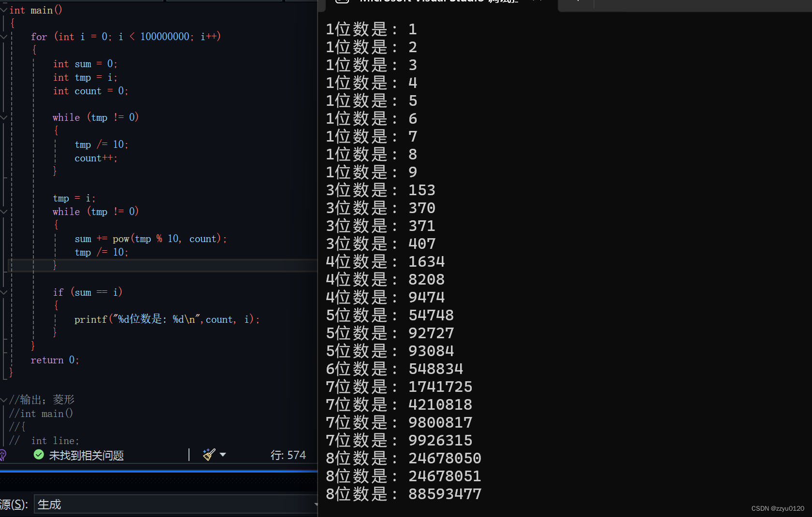The image size is (812, 517).
Task: Click the console output line 93084
Action: [x=390, y=351]
